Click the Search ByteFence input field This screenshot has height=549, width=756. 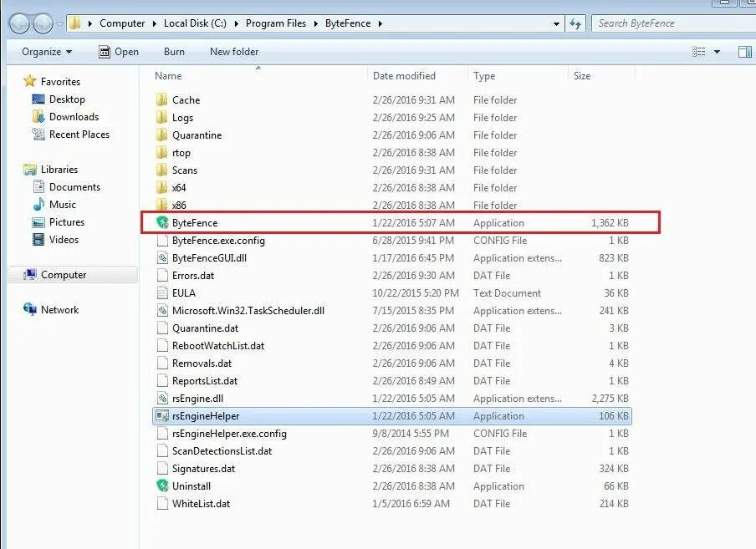673,23
